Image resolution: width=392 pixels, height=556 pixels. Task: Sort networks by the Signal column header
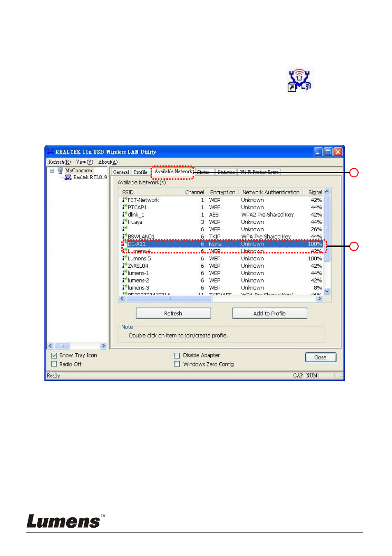(313, 192)
